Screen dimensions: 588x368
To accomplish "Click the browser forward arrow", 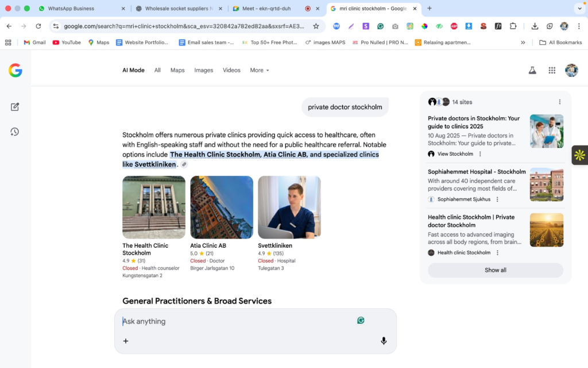I will click(x=24, y=26).
